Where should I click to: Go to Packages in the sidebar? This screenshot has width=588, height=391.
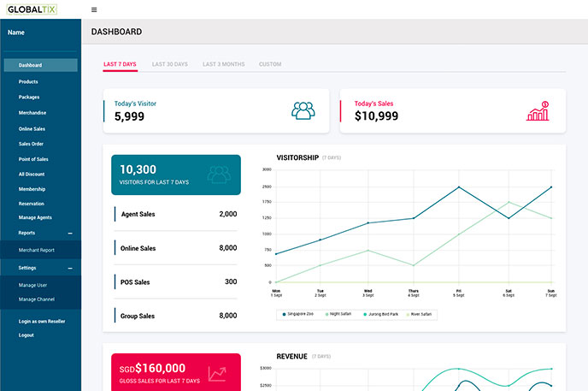[x=29, y=97]
